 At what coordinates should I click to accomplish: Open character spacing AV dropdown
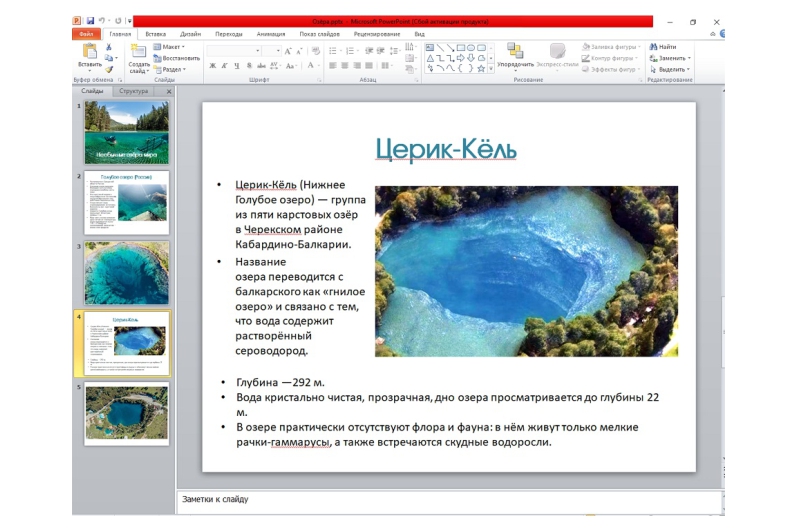pyautogui.click(x=275, y=66)
